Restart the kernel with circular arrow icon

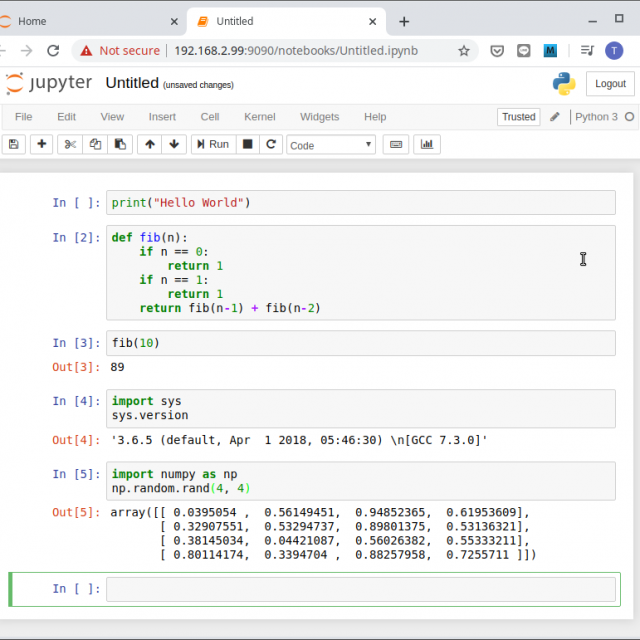click(271, 144)
